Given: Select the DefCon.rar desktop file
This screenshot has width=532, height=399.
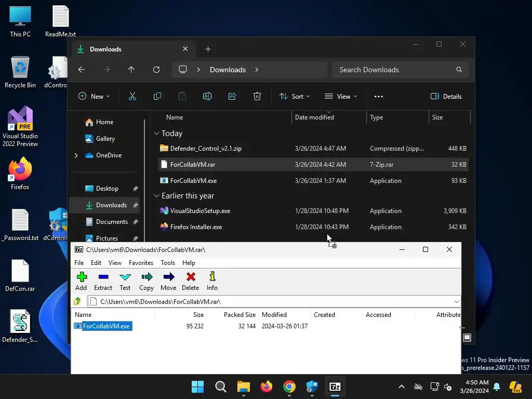Looking at the screenshot, I should coord(20,275).
